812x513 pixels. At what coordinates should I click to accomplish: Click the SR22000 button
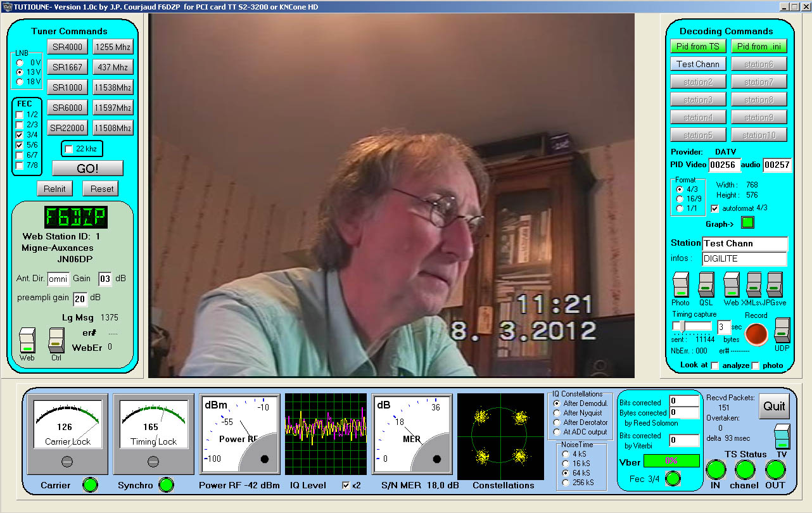[x=67, y=128]
